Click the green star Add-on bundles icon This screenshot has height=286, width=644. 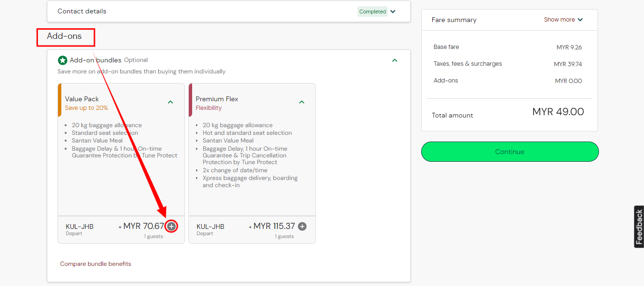62,60
